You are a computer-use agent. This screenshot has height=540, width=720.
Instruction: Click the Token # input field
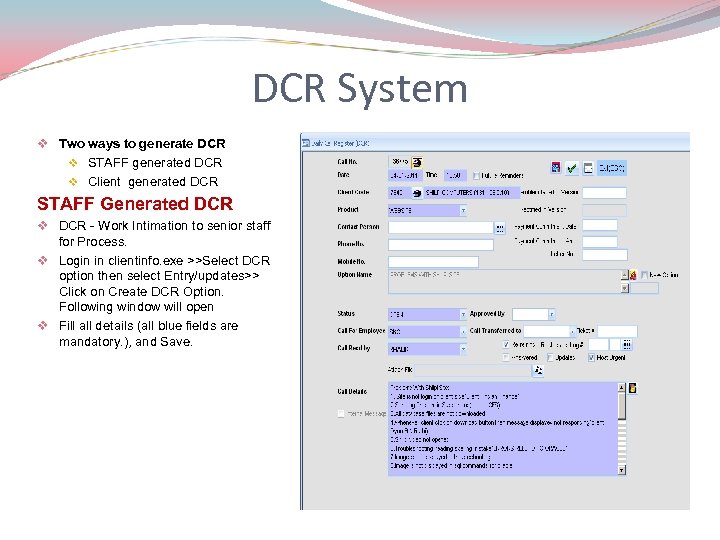tap(617, 331)
